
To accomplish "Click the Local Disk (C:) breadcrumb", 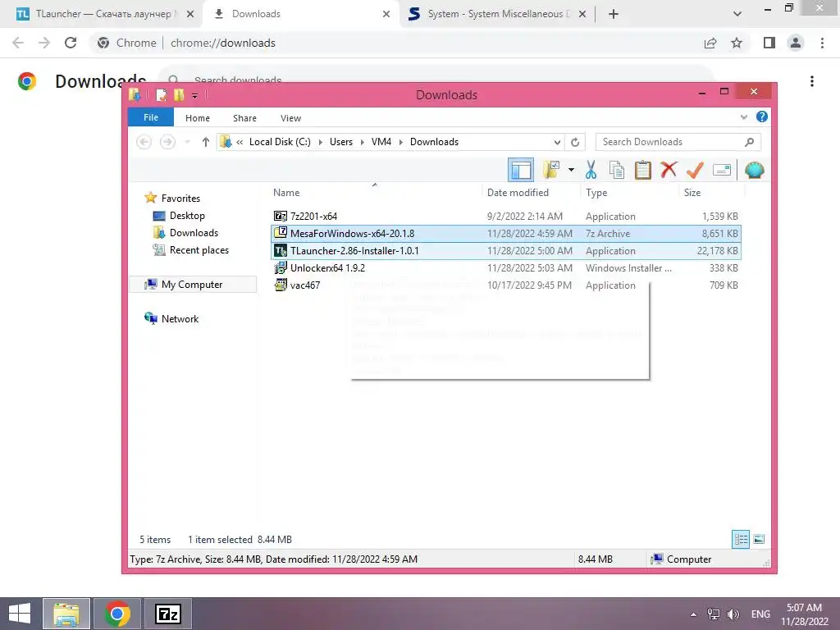I will [x=280, y=142].
